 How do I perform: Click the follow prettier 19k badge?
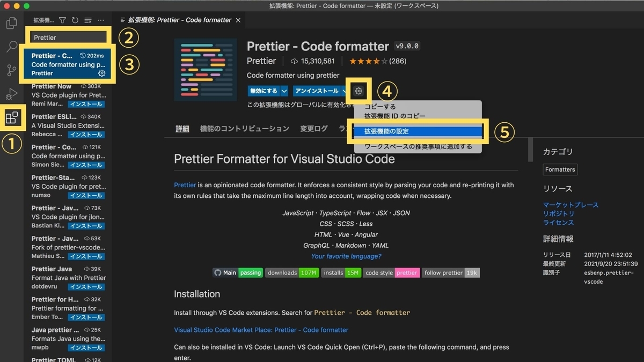point(451,272)
